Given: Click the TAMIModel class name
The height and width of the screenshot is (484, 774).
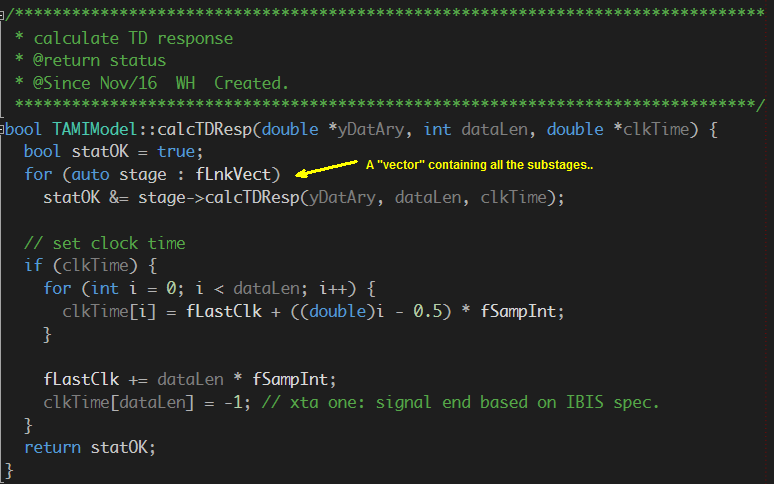Looking at the screenshot, I should (94, 129).
